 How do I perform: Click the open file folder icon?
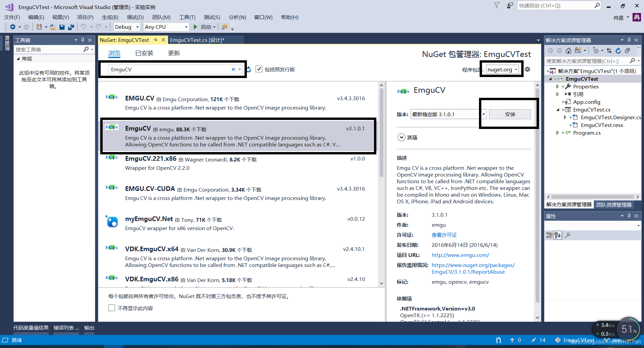click(53, 27)
